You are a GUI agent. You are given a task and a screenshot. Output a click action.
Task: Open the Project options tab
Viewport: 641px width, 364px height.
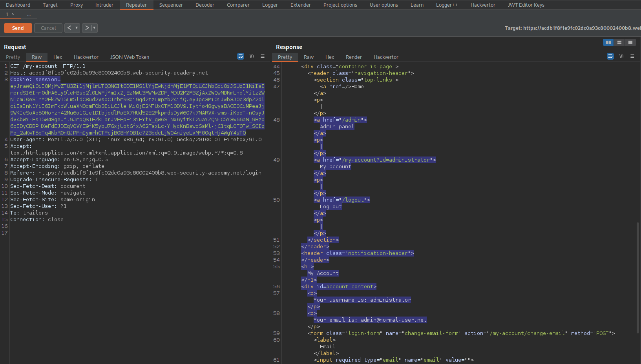pos(340,5)
